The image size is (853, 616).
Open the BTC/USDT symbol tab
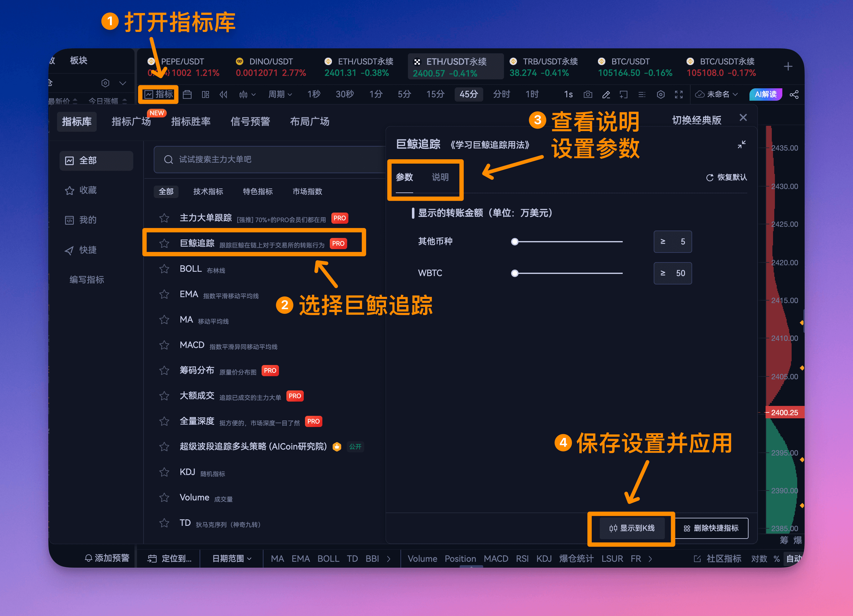(635, 67)
